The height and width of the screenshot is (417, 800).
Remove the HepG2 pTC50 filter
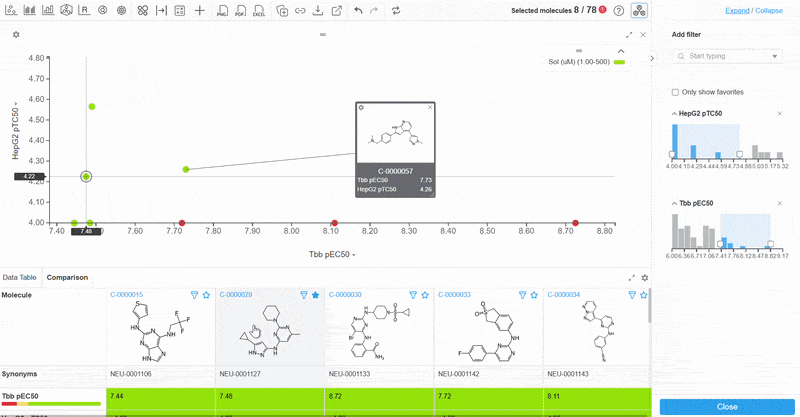780,114
